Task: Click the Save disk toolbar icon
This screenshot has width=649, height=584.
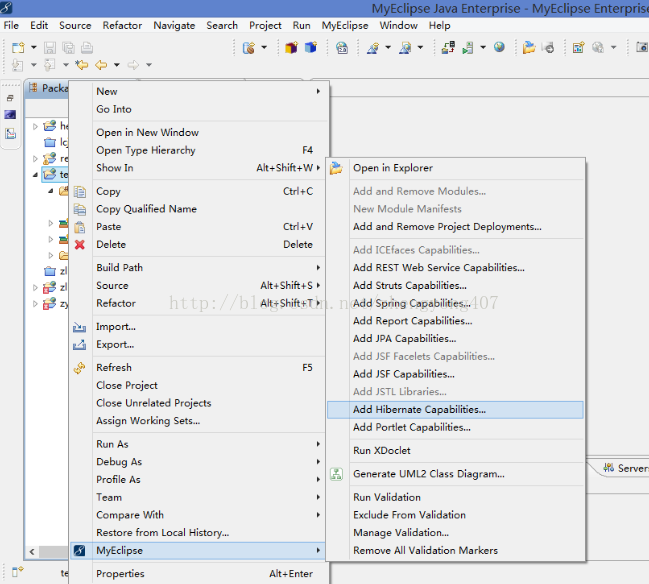Action: (50, 48)
